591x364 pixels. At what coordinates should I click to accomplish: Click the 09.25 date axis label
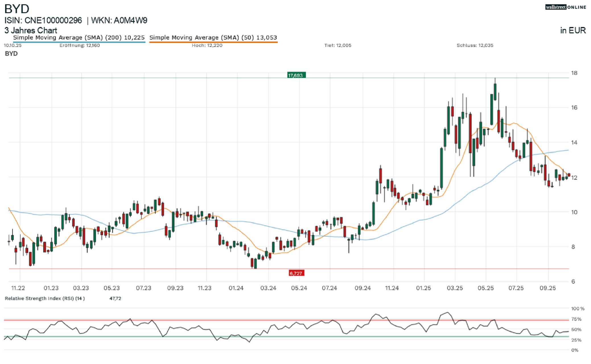point(547,288)
